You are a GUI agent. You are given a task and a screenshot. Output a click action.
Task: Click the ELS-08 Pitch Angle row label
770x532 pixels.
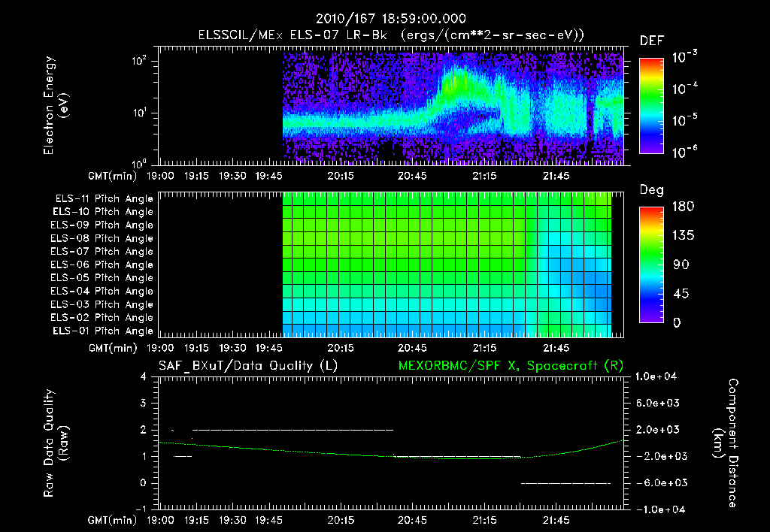click(102, 238)
